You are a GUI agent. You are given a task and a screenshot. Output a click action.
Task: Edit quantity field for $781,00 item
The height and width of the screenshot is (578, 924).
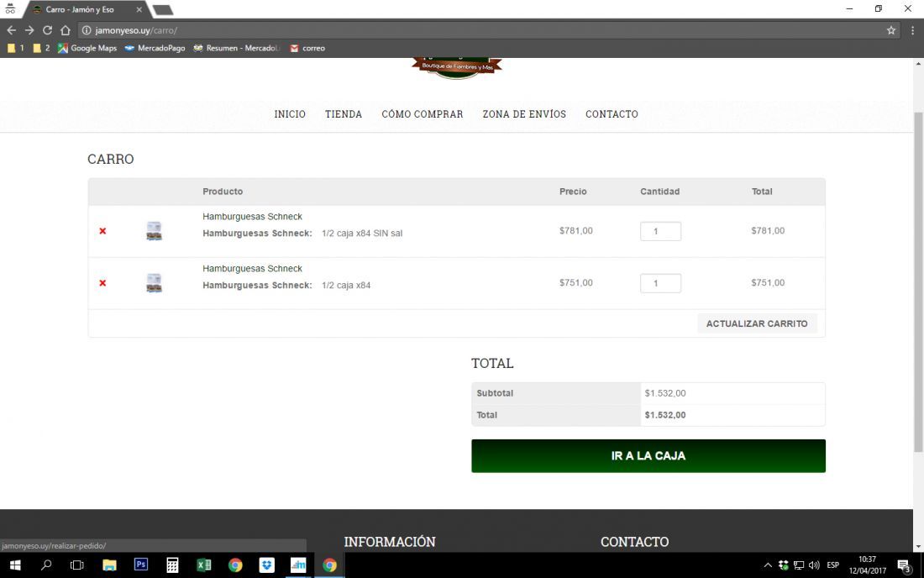660,232
